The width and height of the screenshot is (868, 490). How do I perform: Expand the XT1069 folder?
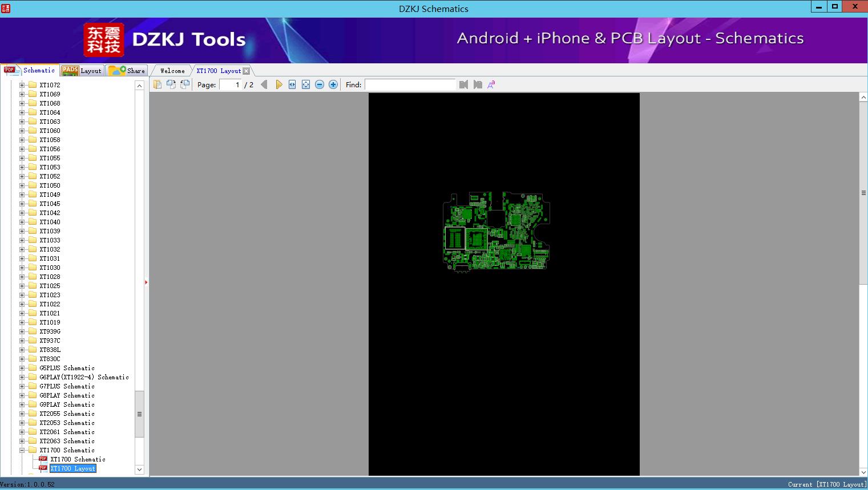[x=22, y=94]
